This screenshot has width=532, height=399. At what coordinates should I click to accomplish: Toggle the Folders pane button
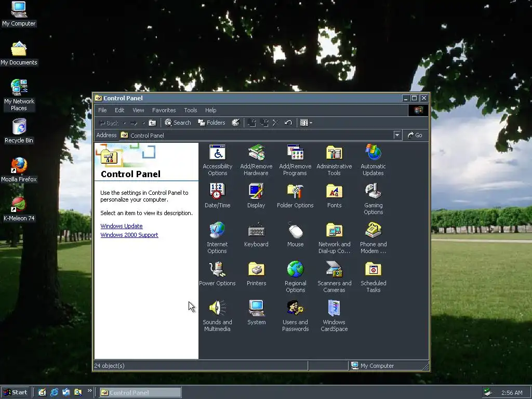[212, 123]
